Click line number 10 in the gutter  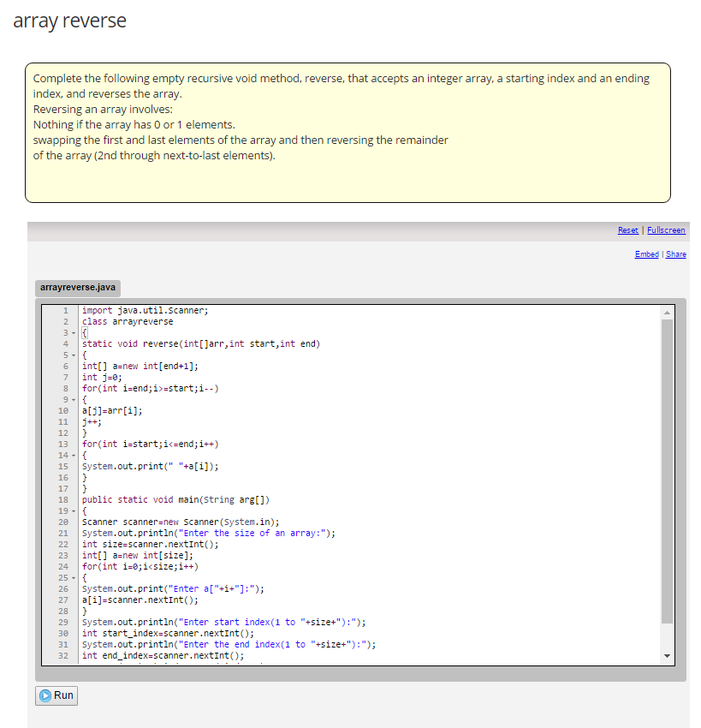[x=65, y=410]
